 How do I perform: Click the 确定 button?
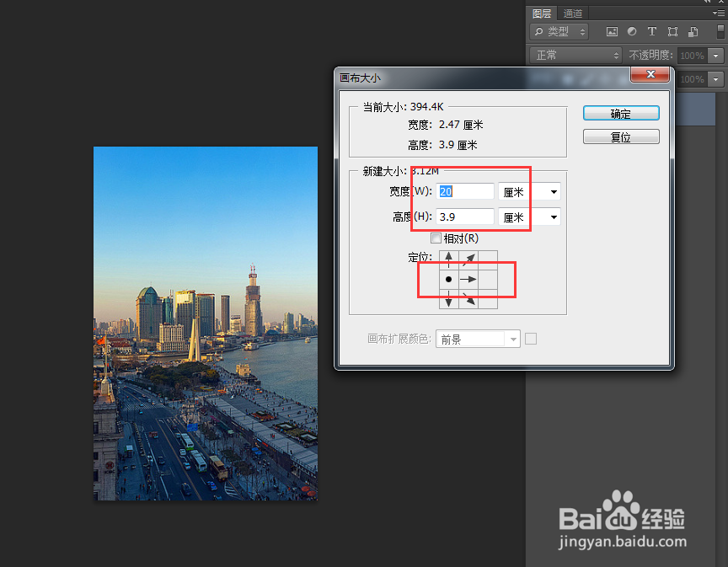click(x=621, y=113)
